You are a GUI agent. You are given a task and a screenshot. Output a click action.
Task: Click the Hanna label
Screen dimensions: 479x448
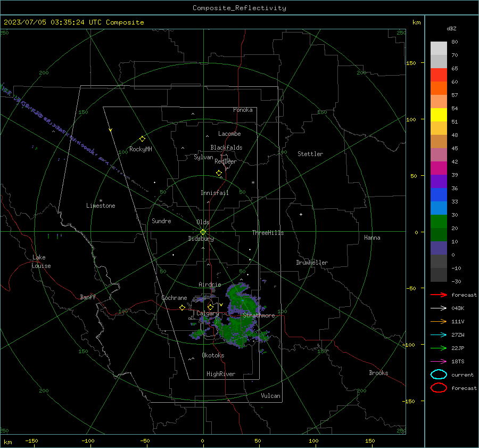point(372,238)
